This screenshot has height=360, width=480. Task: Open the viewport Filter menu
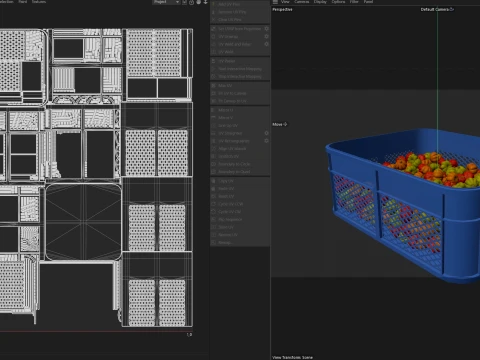point(354,2)
